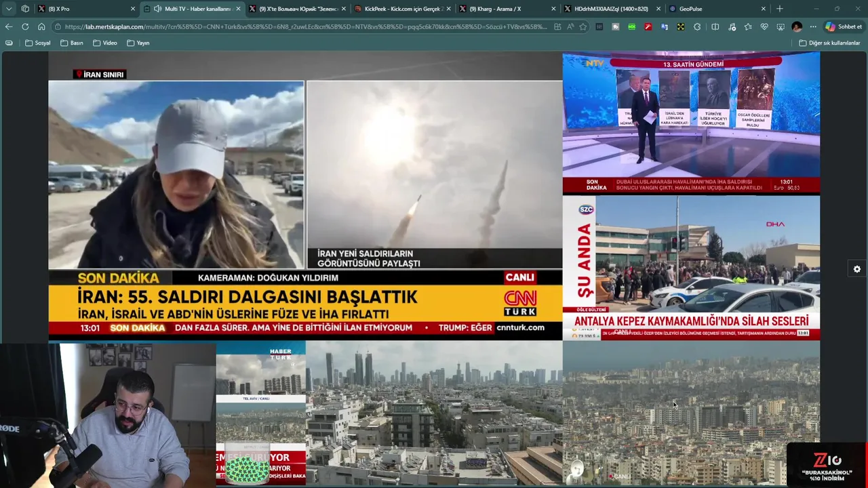Open the red hammer extension icon
This screenshot has height=488, width=868.
(x=648, y=26)
